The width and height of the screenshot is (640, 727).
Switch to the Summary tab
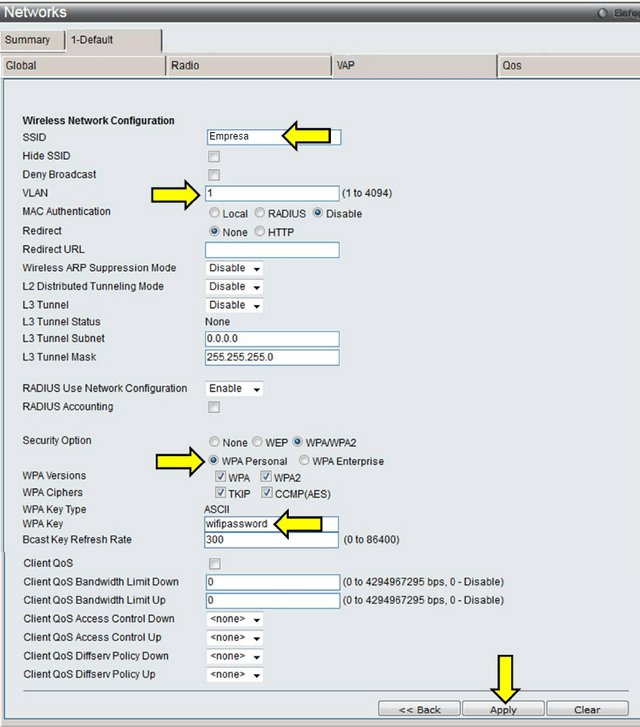coord(27,40)
